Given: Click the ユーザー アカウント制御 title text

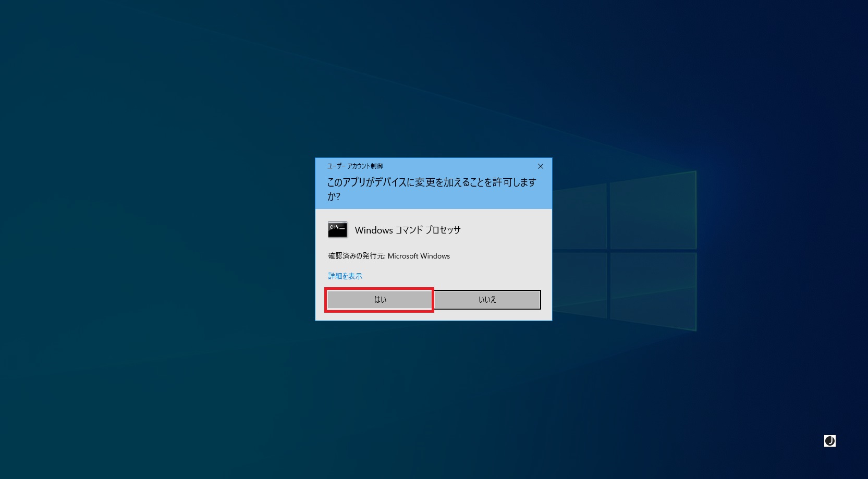Looking at the screenshot, I should coord(354,166).
